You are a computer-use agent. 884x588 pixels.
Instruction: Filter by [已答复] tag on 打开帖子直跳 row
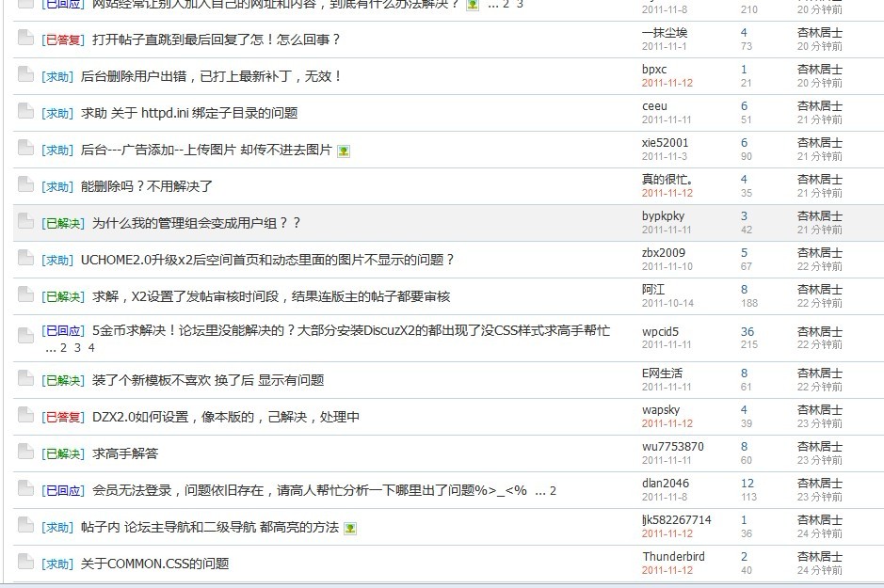62,40
